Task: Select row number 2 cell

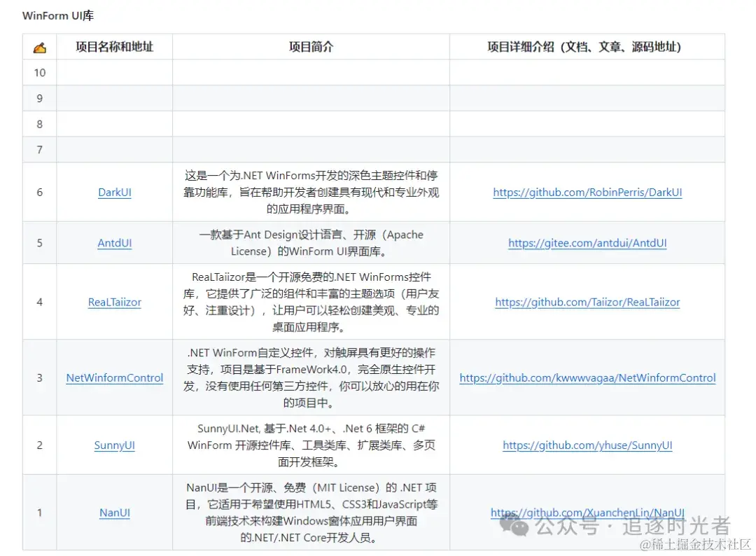Action: [x=39, y=445]
